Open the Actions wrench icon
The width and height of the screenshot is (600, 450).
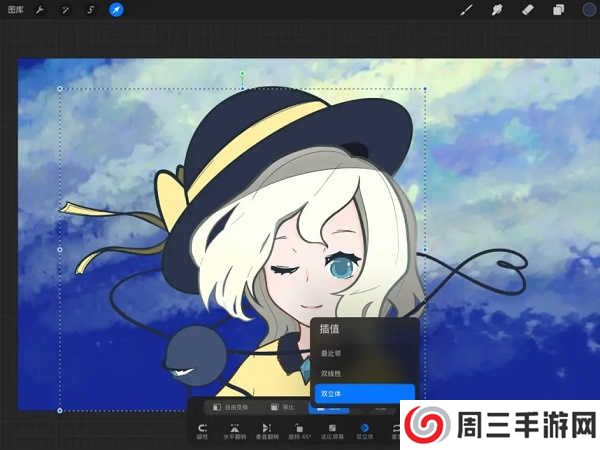click(x=39, y=10)
